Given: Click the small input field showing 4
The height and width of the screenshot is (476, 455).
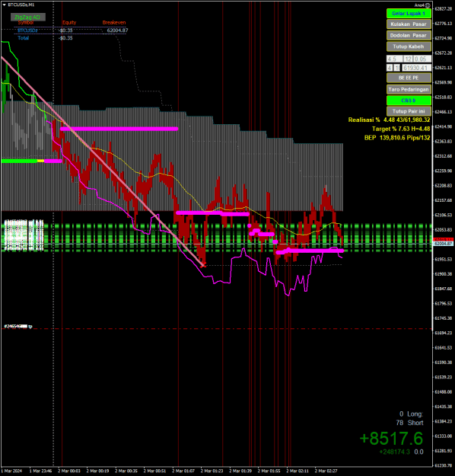Looking at the screenshot, I should pos(390,68).
